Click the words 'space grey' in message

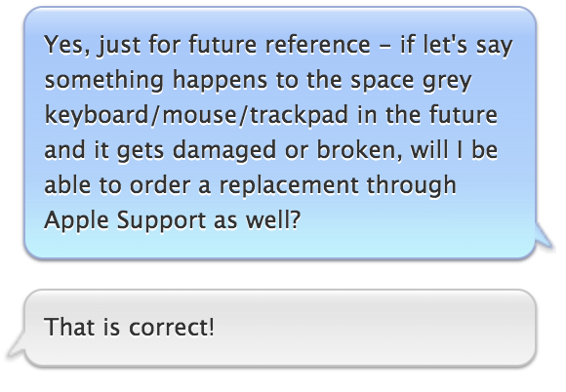pos(411,81)
